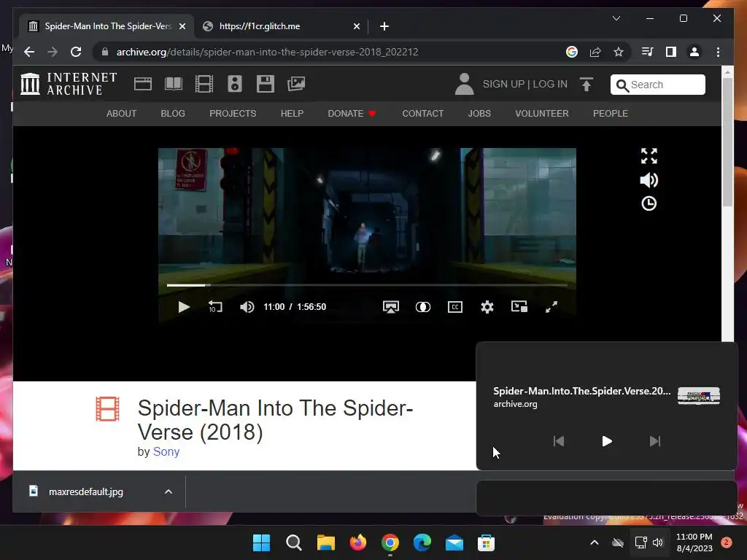Open the CONTACT link

422,114
